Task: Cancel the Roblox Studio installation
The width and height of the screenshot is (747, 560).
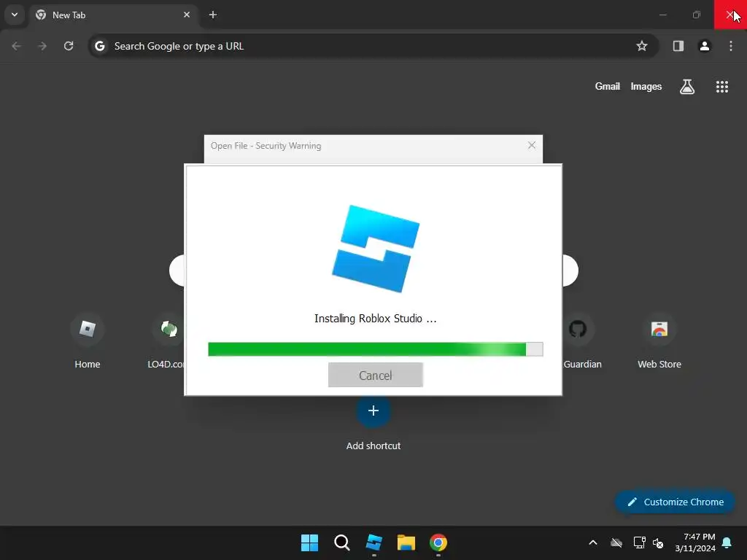Action: pos(376,376)
